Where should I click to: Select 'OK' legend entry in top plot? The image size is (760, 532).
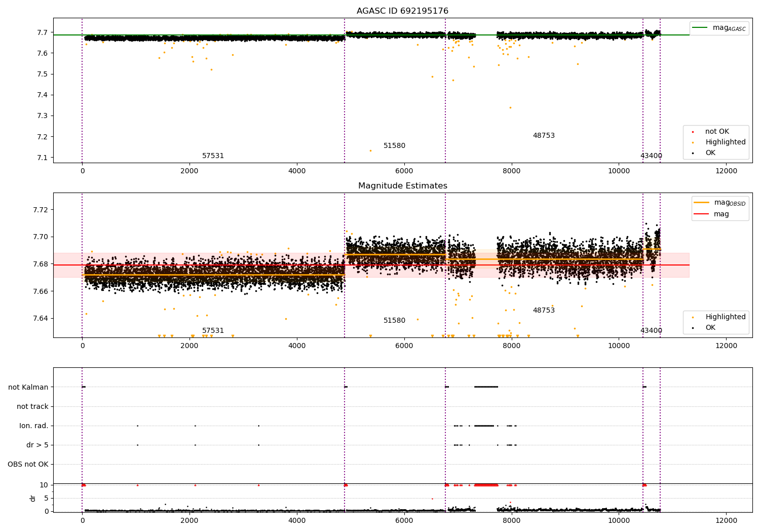pyautogui.click(x=710, y=153)
